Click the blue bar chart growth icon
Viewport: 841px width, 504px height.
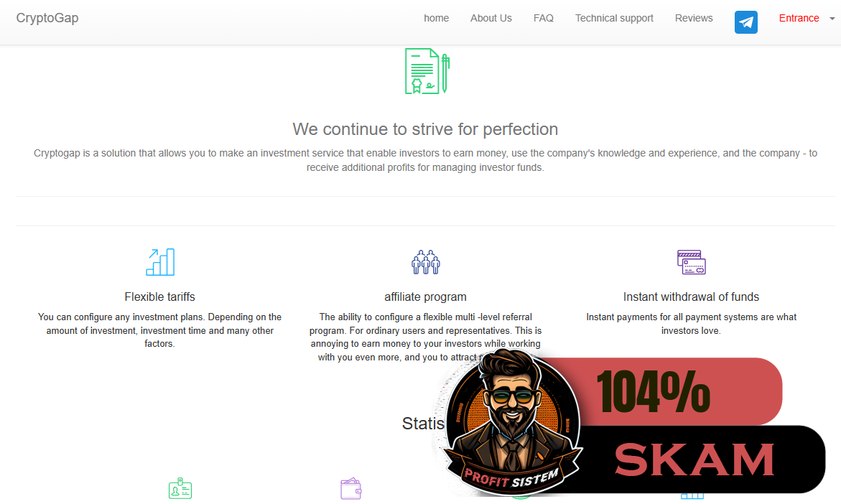(x=160, y=262)
